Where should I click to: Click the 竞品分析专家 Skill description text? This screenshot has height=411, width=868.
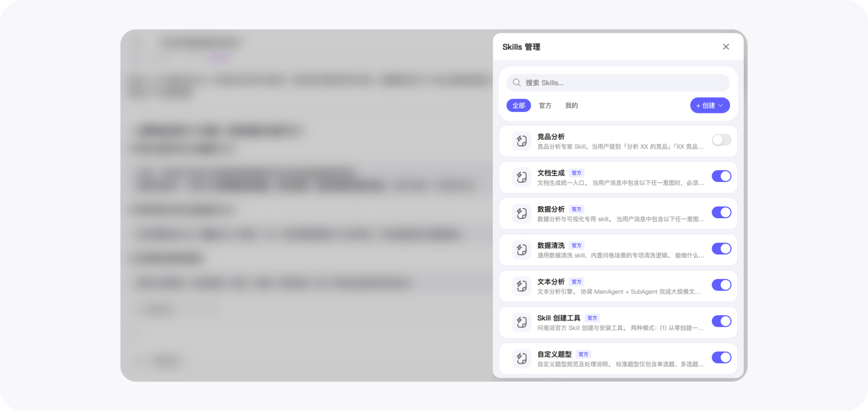click(620, 147)
